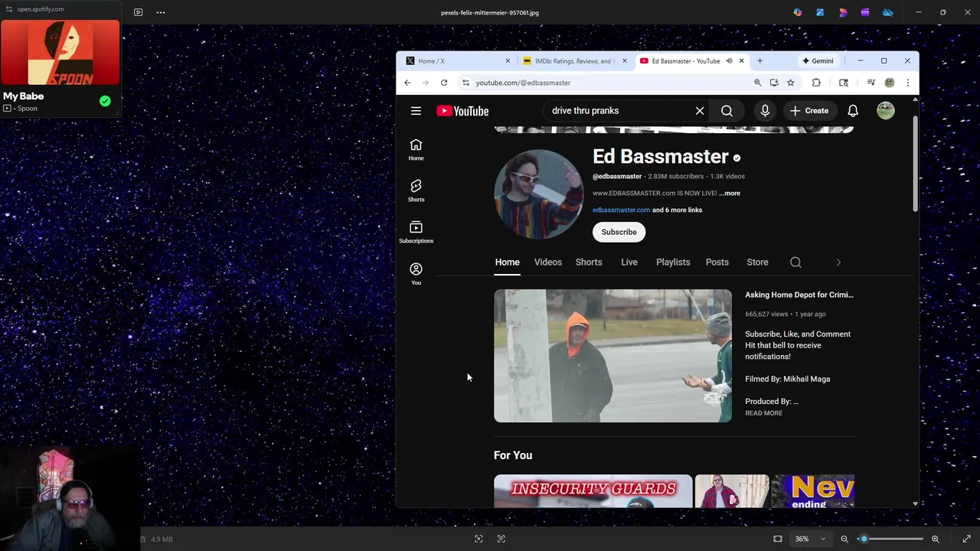Screen dimensions: 980x551
Task: Go to Home in YouTube sidebar
Action: pyautogui.click(x=416, y=150)
